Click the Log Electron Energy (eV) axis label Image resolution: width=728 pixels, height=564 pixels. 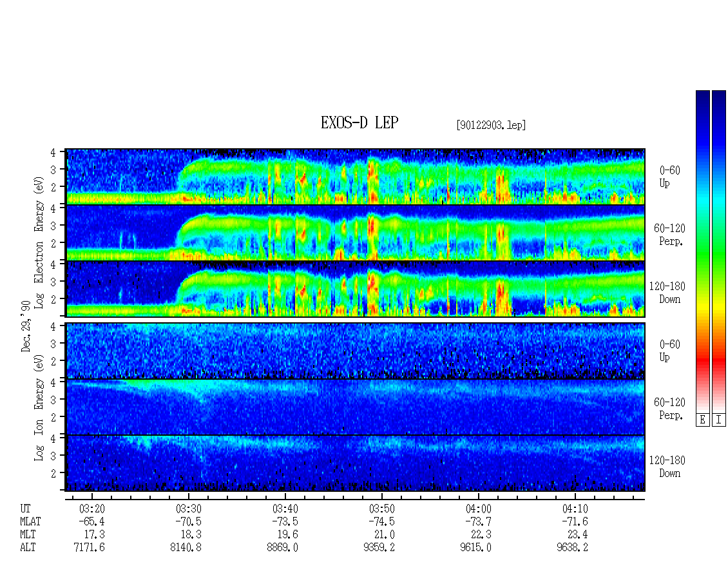coord(39,242)
